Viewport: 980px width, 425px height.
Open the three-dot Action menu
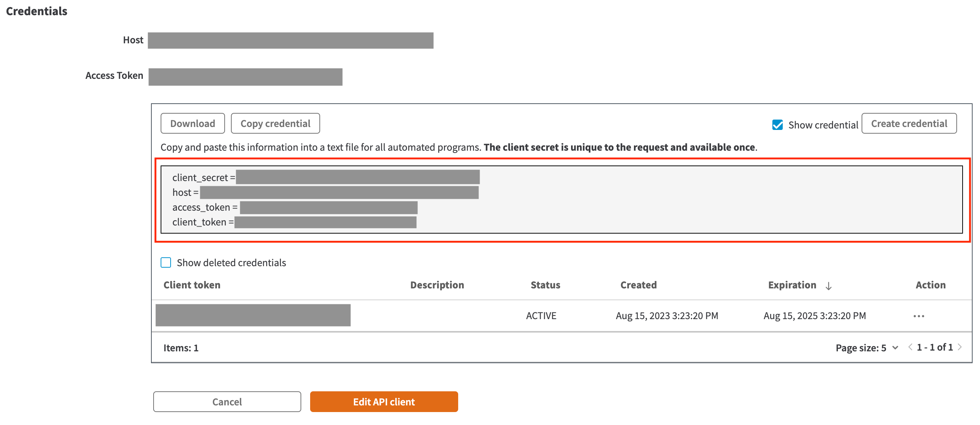[918, 316]
